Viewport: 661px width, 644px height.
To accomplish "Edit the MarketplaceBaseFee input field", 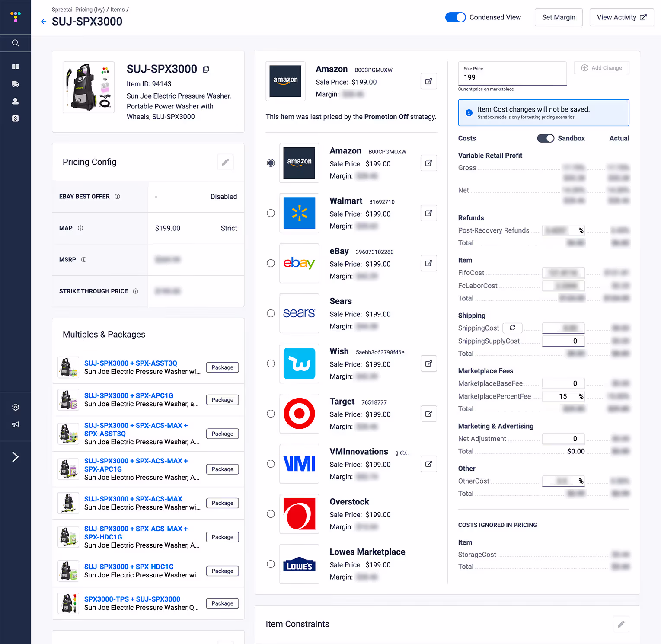I will (x=563, y=383).
